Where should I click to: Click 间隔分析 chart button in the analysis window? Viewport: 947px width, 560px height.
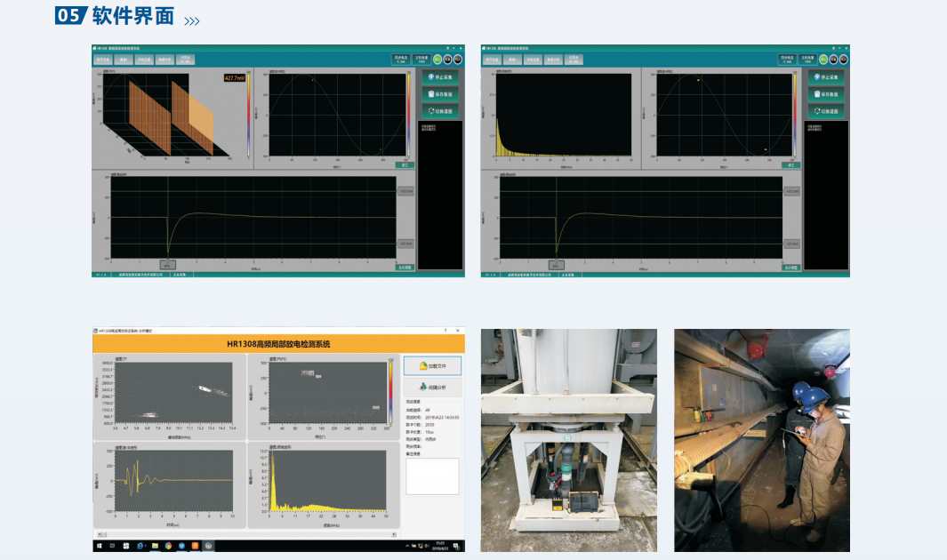pyautogui.click(x=432, y=387)
